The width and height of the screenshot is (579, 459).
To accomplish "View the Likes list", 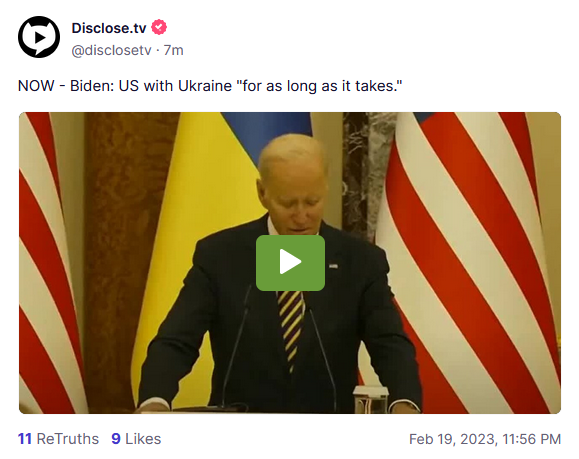I will 136,439.
